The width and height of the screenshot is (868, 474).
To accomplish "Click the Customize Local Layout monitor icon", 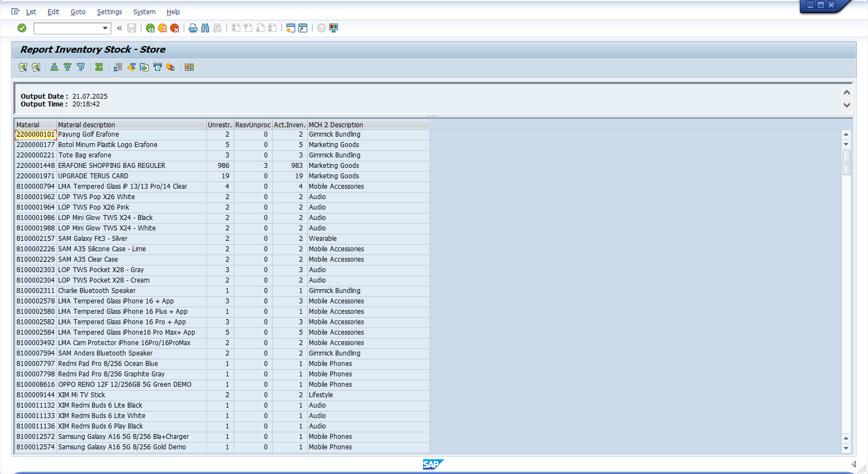I will (x=334, y=28).
